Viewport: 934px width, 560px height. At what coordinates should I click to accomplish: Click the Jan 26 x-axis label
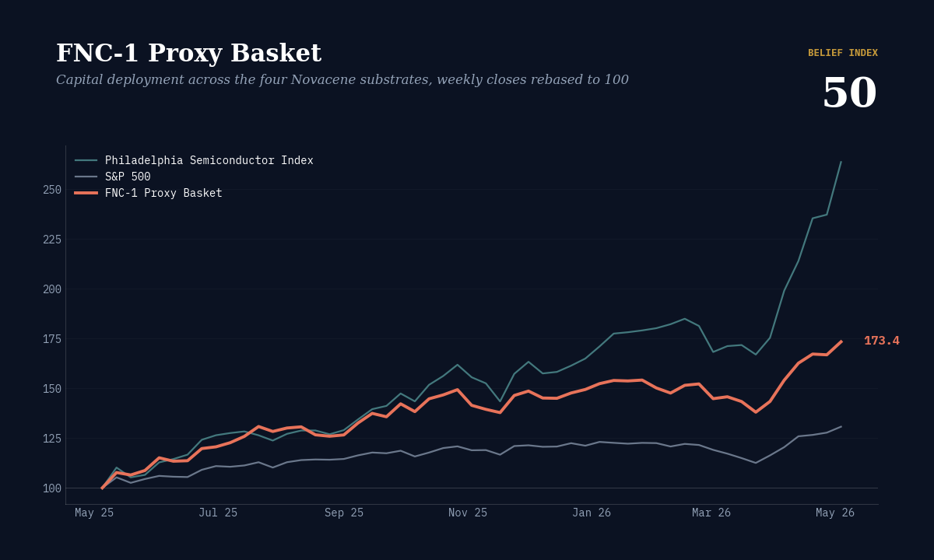[592, 513]
